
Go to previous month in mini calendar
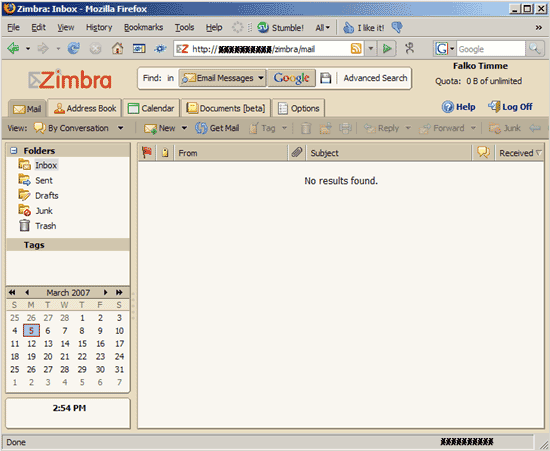point(27,292)
